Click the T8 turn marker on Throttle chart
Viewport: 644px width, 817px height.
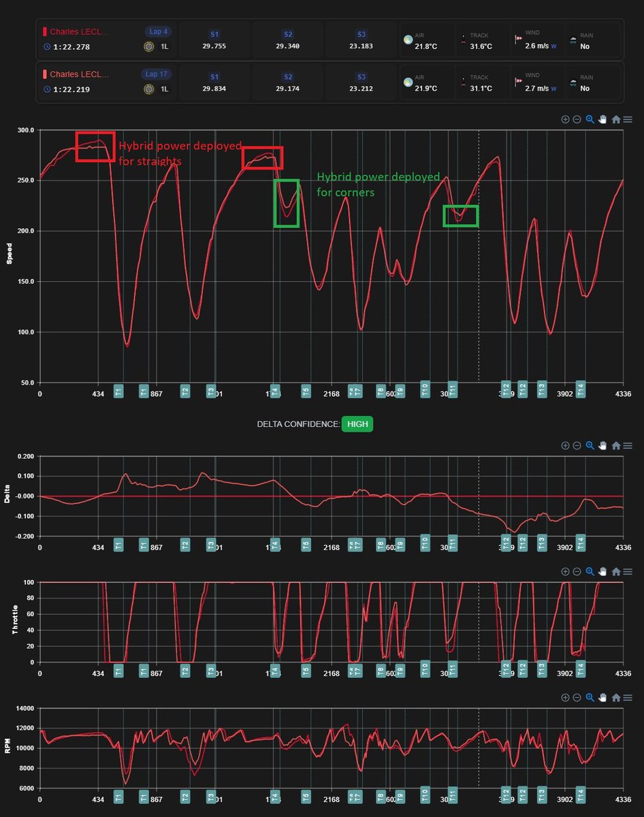point(381,670)
